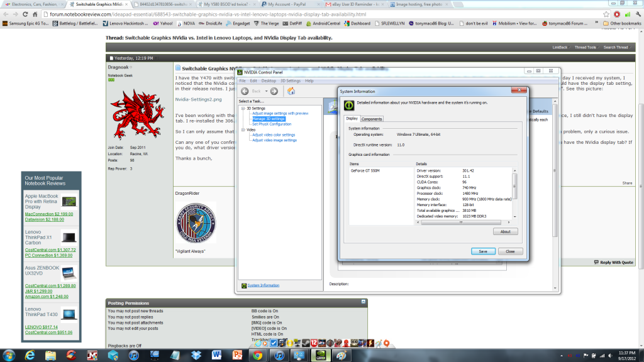This screenshot has height=362, width=644.
Task: Open Thread Tools dropdown in forum
Action: (587, 48)
